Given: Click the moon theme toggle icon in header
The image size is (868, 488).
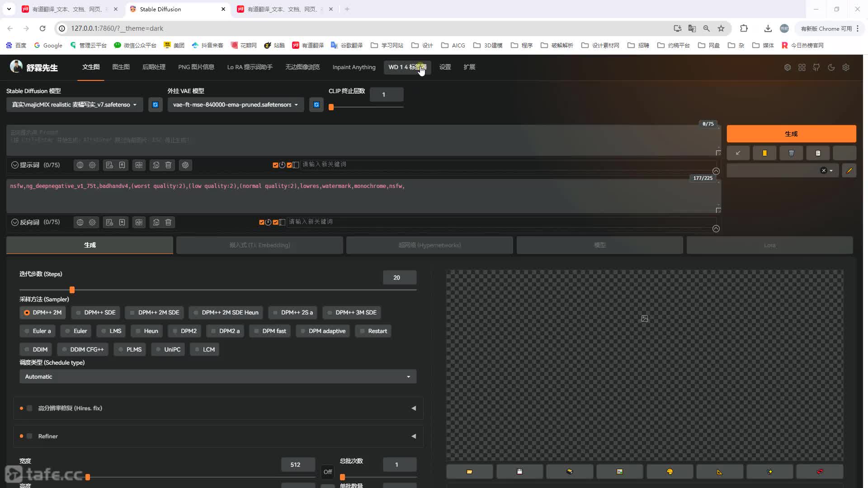Looking at the screenshot, I should coord(831,67).
